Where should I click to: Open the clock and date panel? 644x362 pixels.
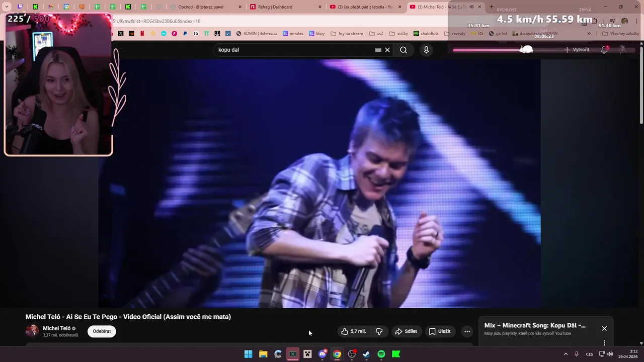(629, 354)
